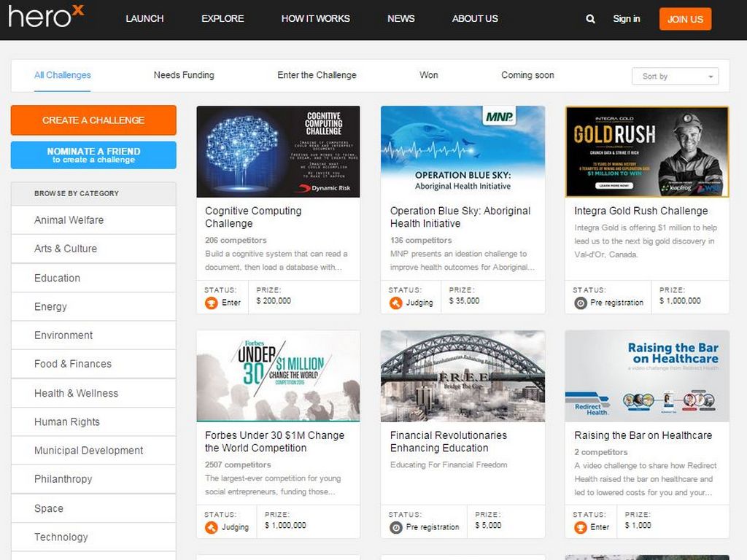Click Pre registration icon on Financial Revolutionaries card
This screenshot has height=560, width=747.
click(x=396, y=527)
